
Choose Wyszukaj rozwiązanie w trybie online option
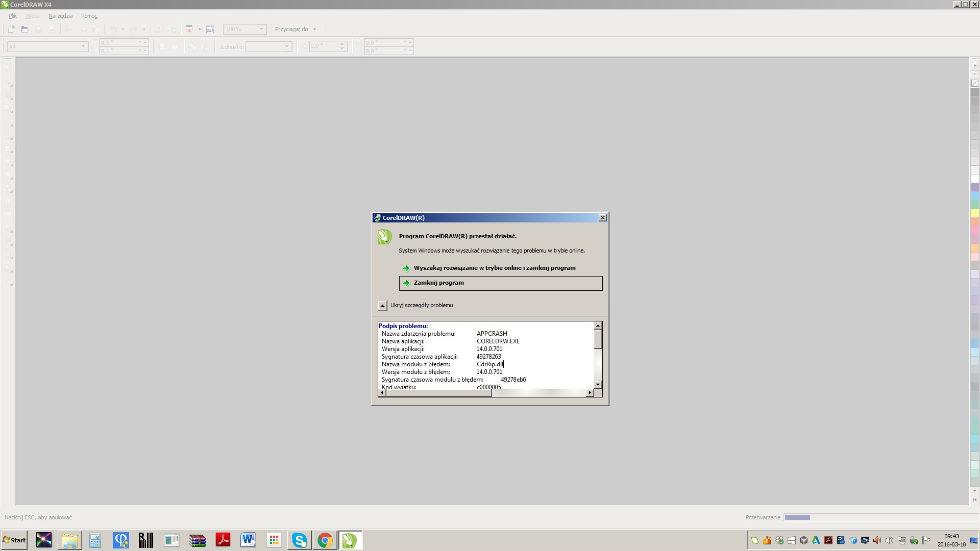pos(495,268)
